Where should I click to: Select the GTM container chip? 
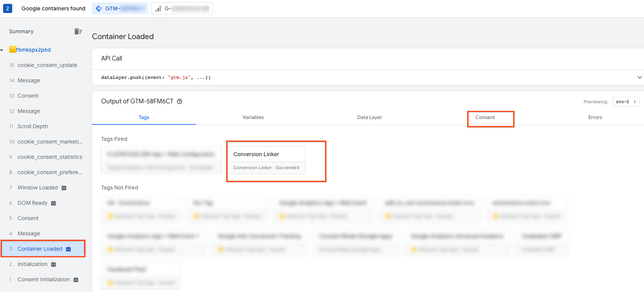pyautogui.click(x=120, y=8)
